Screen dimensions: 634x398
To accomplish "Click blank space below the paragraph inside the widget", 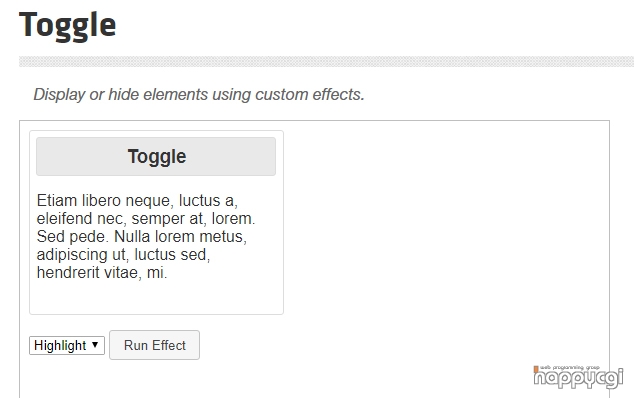I will click(156, 297).
